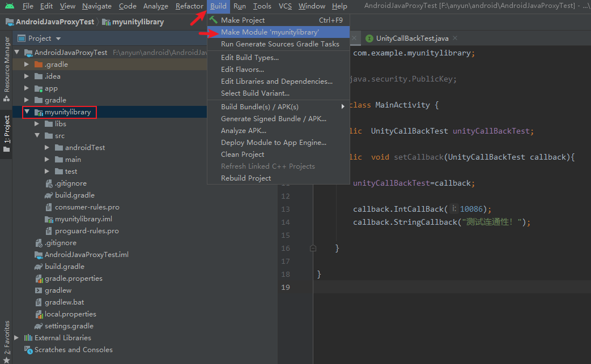Open the Resource Manager side panel
Image resolution: width=591 pixels, height=364 pixels.
pyautogui.click(x=6, y=69)
